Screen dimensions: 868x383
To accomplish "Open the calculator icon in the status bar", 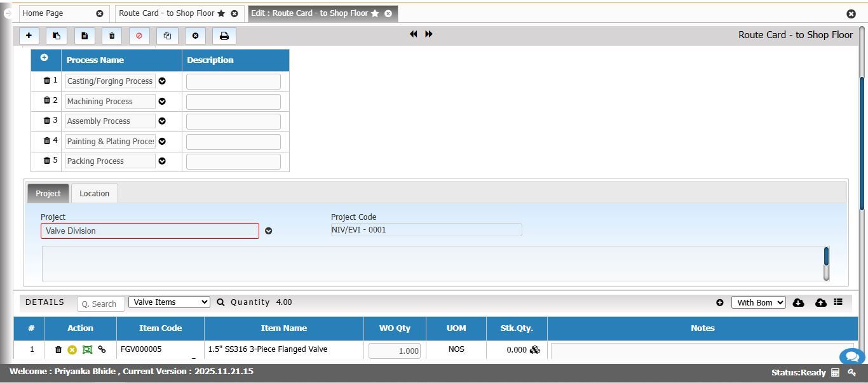I will [x=835, y=373].
